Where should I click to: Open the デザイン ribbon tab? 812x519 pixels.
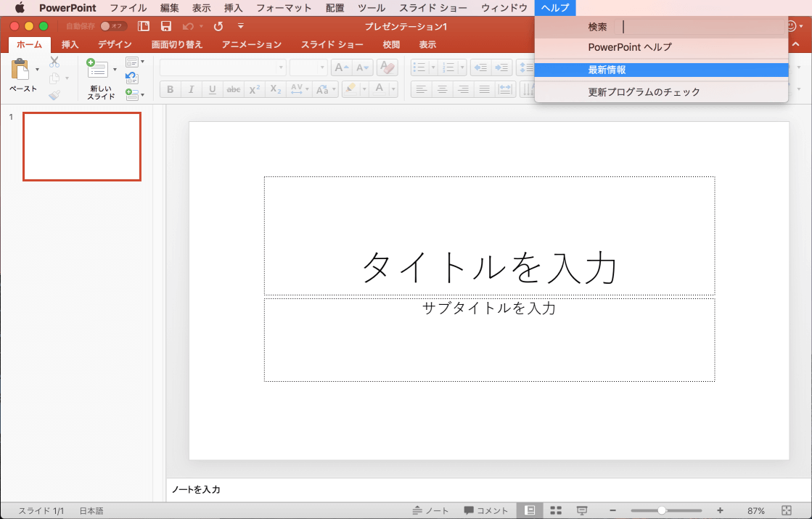[115, 45]
